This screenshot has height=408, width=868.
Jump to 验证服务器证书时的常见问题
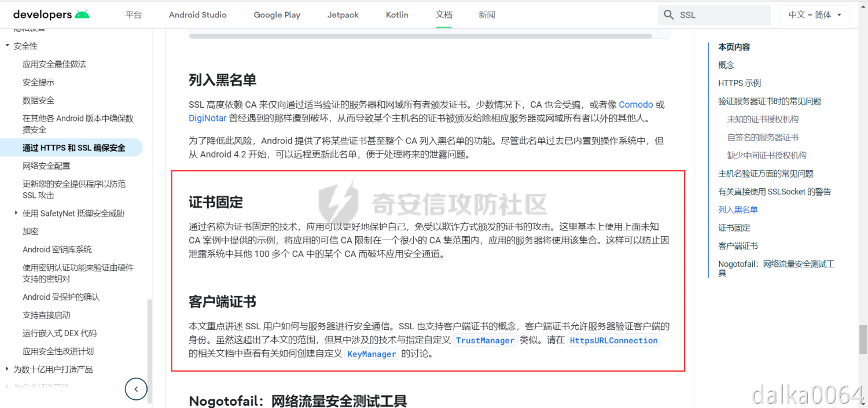[x=770, y=101]
